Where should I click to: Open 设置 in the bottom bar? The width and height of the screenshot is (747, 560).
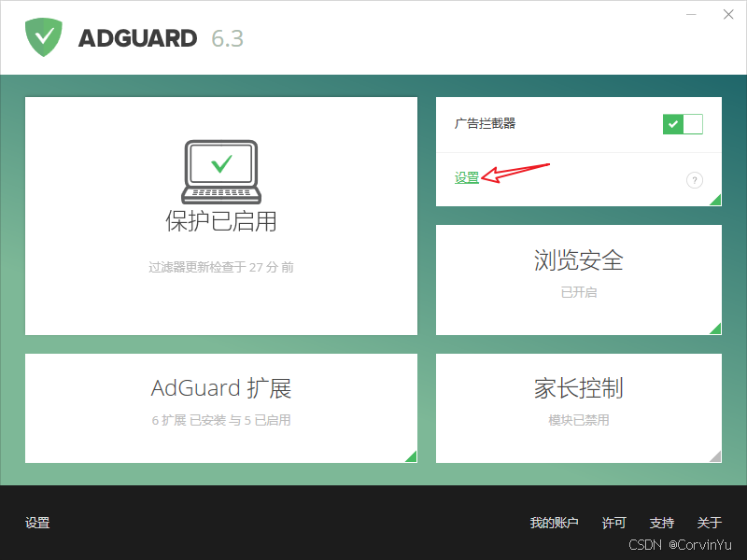37,523
